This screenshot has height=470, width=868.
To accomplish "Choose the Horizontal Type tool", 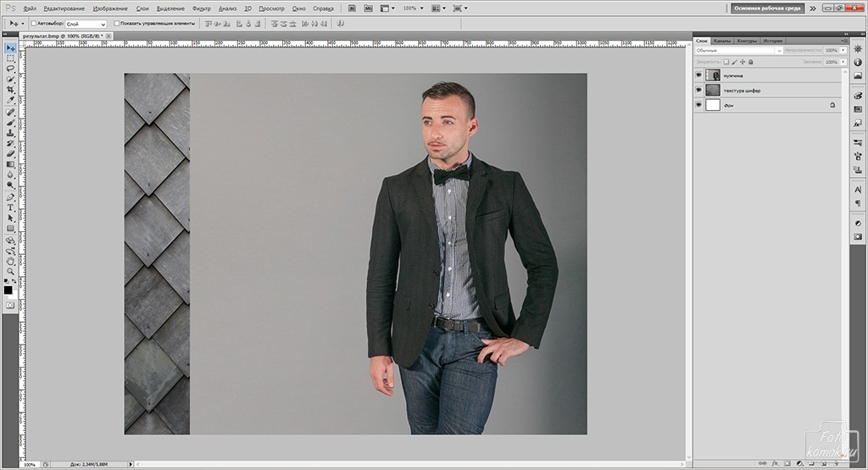I will click(x=10, y=207).
